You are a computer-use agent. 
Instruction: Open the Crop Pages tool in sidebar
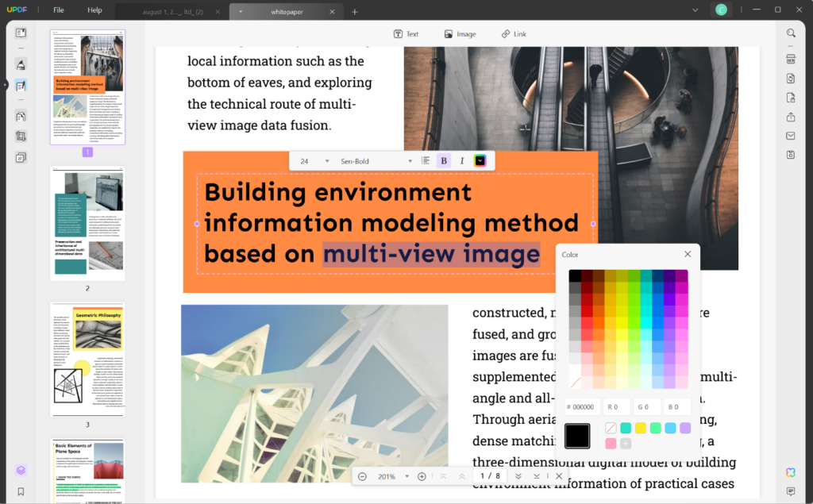21,137
